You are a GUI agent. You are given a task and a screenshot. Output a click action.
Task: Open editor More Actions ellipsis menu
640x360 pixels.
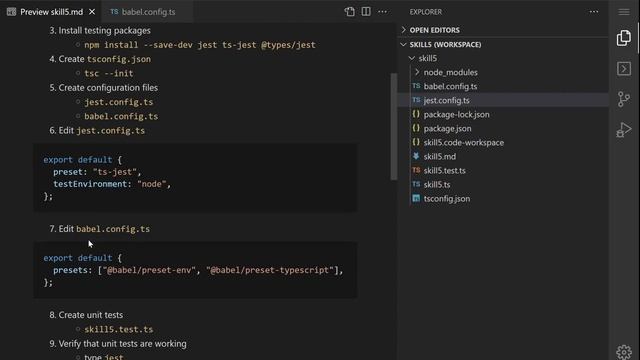pos(382,12)
